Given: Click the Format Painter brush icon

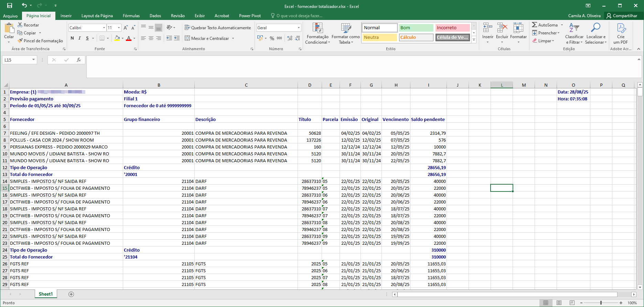Looking at the screenshot, I should [x=20, y=41].
